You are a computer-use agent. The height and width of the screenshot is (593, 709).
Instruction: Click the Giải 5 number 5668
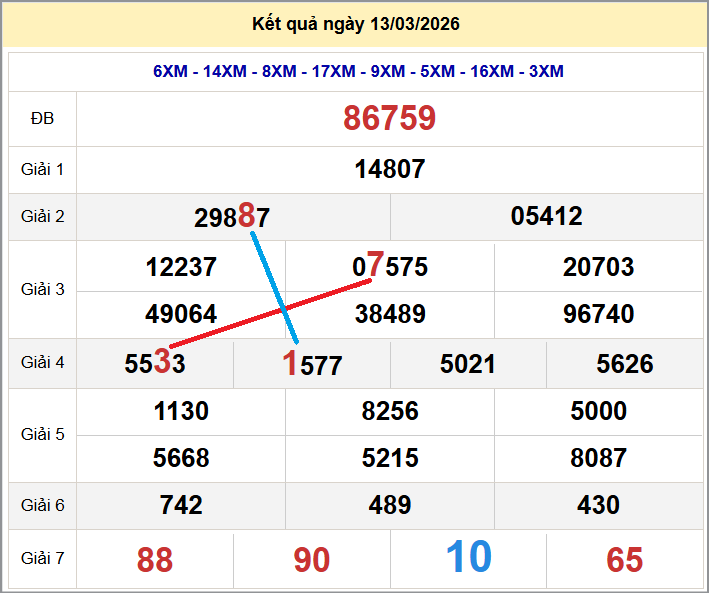(181, 458)
